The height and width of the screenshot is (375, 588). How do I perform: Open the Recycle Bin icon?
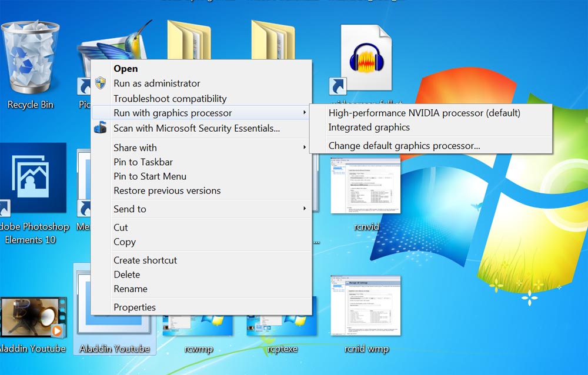tap(30, 58)
